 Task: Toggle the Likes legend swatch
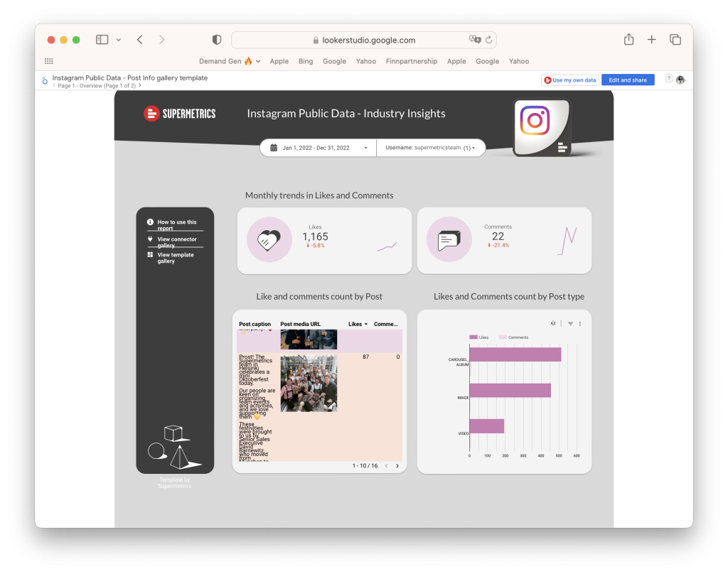[x=473, y=337]
